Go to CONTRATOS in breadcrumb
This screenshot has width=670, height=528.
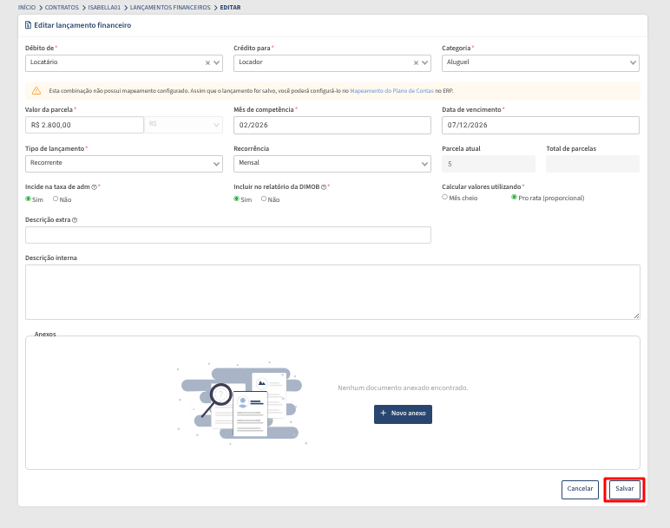coord(62,7)
